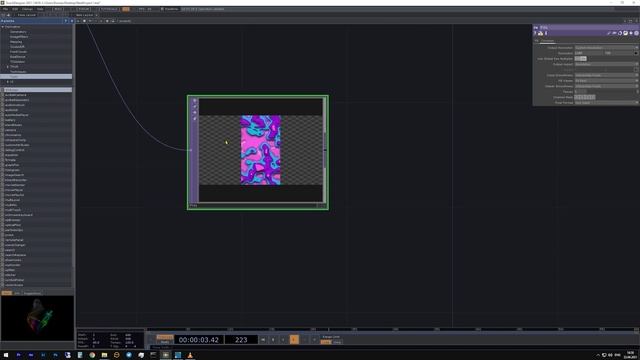Expand the Tools subfolder arrow
Image resolution: width=640 pixels, height=360 pixels.
pyautogui.click(x=7, y=67)
